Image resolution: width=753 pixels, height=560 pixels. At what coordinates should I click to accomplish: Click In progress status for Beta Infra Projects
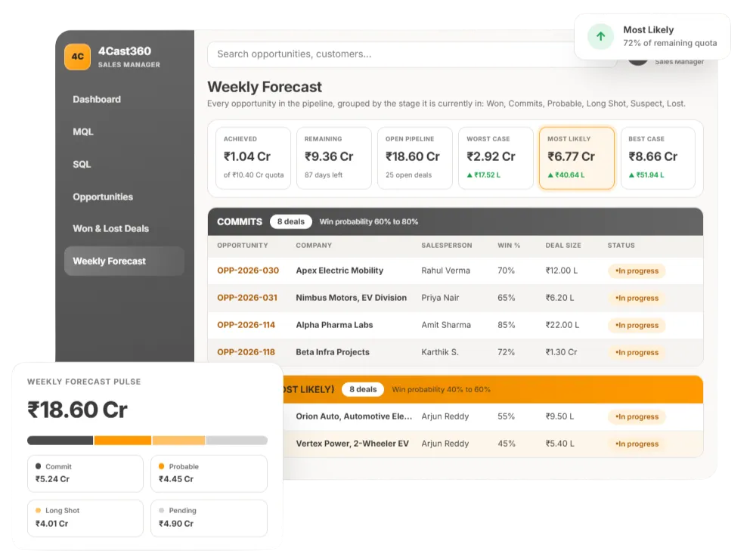pyautogui.click(x=637, y=353)
